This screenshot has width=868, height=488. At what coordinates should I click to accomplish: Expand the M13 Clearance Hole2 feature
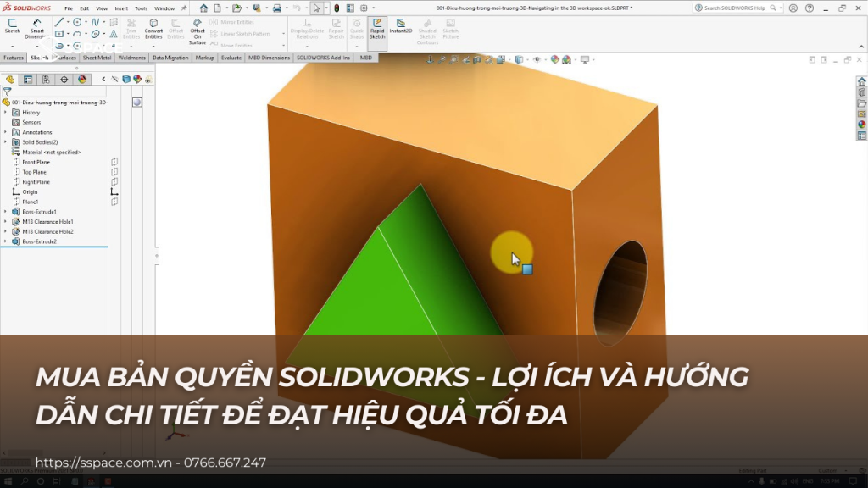pyautogui.click(x=6, y=232)
